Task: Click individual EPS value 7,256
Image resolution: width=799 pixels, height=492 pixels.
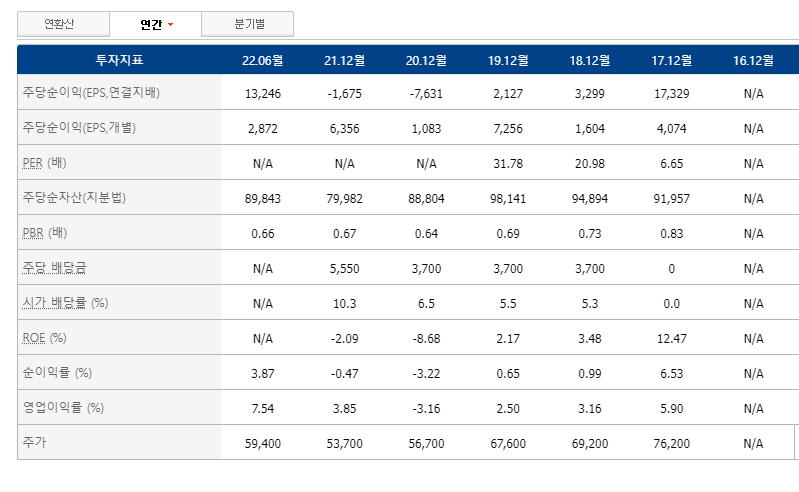Action: click(508, 129)
